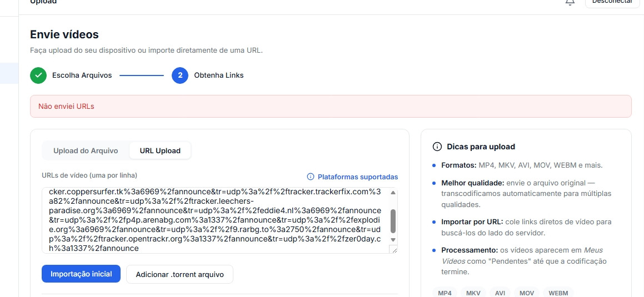Open the Plataformas suportadas link
Viewport: 644px width, 297px height.
[358, 177]
